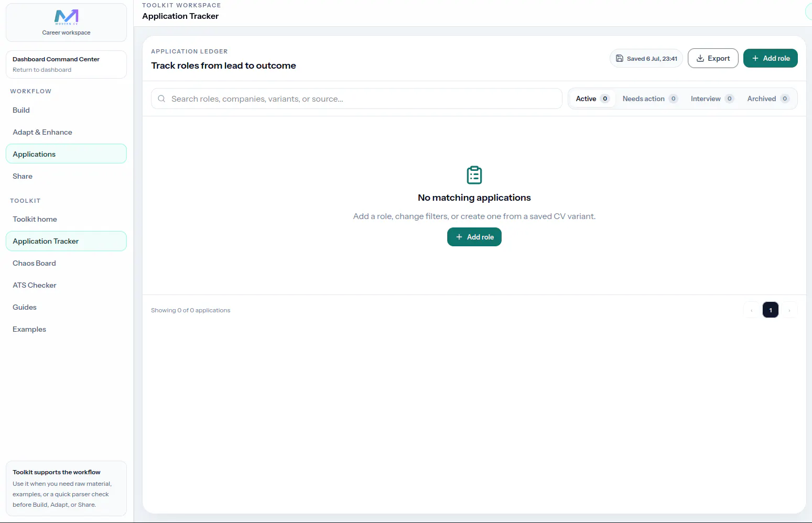Click the Saved 6 Jul, 23:41 status
The image size is (812, 523).
pos(646,58)
